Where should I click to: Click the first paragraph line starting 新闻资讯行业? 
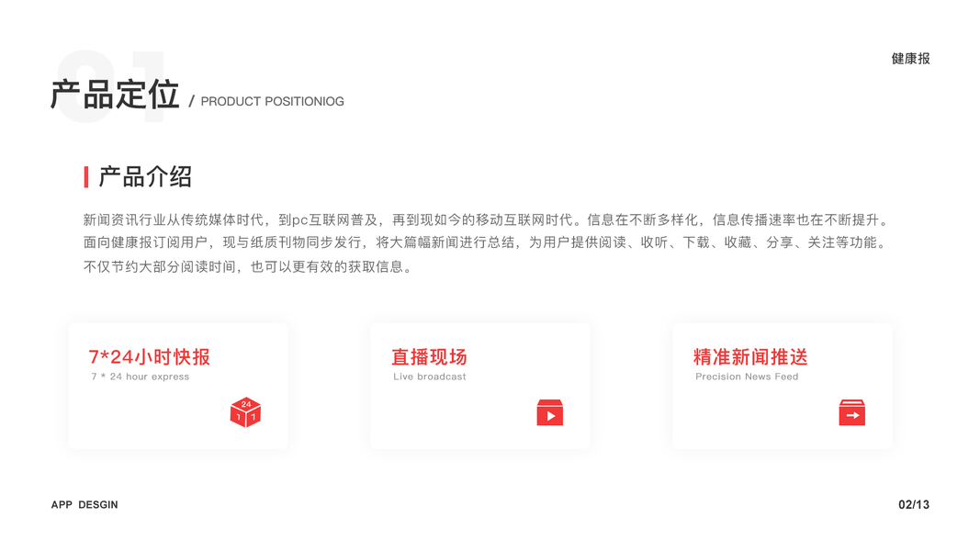click(x=486, y=219)
